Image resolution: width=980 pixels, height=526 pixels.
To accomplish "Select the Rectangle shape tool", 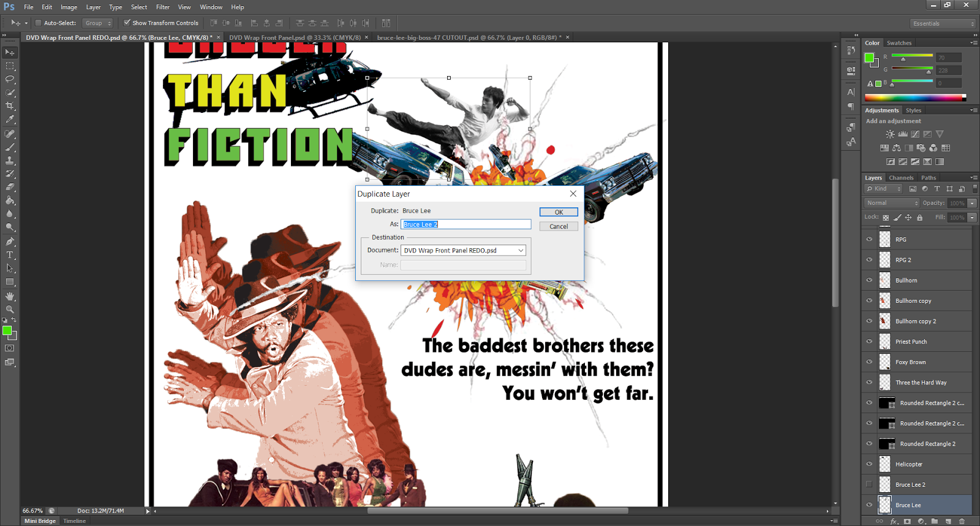I will (10, 282).
